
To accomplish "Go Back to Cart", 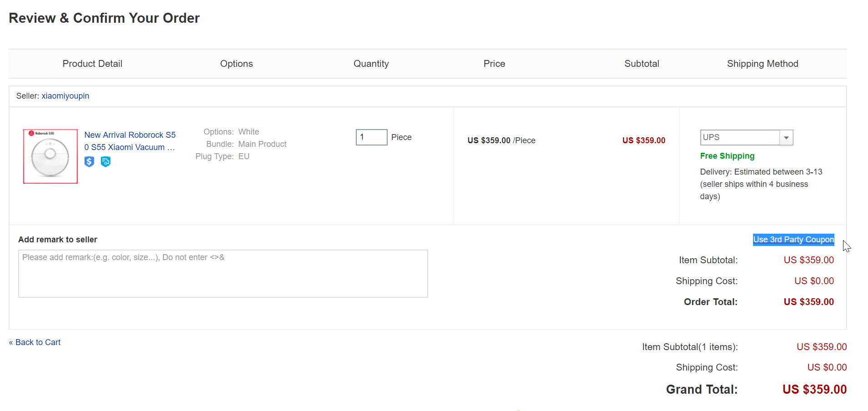I will click(x=35, y=342).
